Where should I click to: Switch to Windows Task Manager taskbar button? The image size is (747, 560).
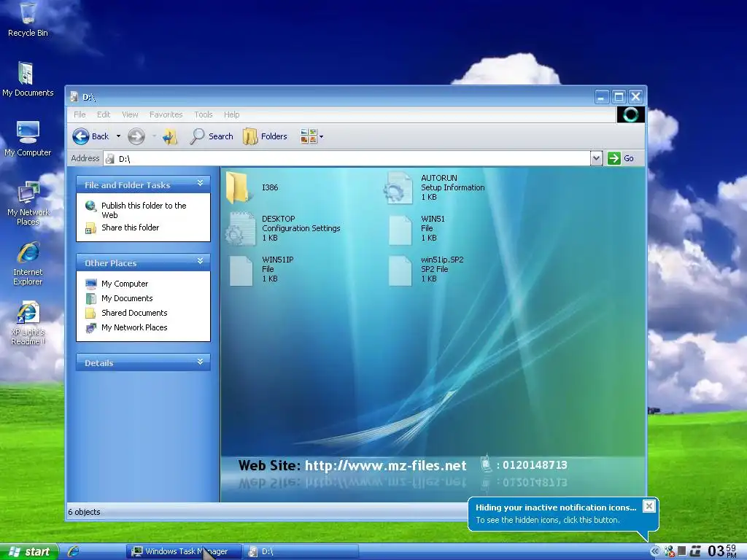point(184,551)
